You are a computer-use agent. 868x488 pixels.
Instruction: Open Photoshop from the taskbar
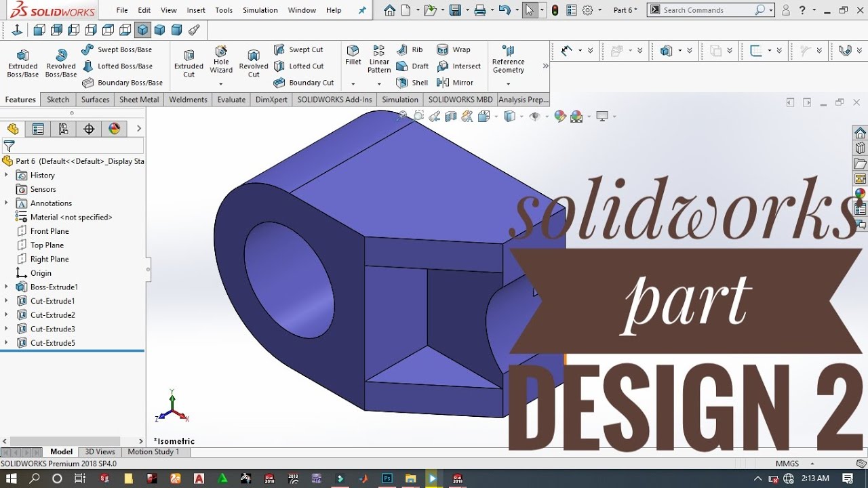(387, 479)
